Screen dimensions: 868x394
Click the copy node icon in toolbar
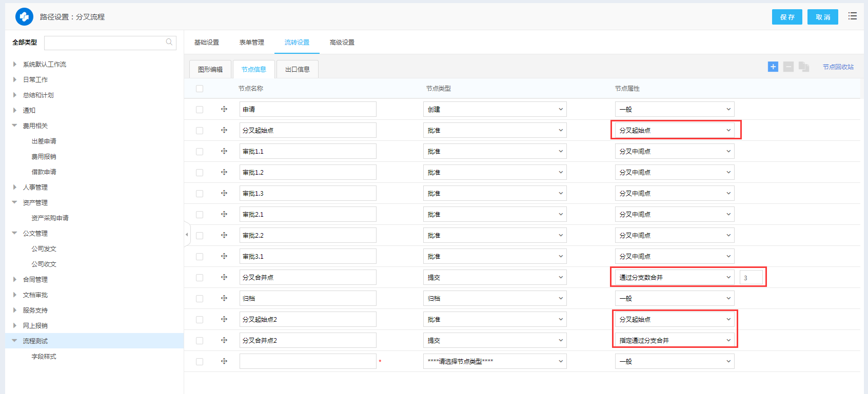804,67
